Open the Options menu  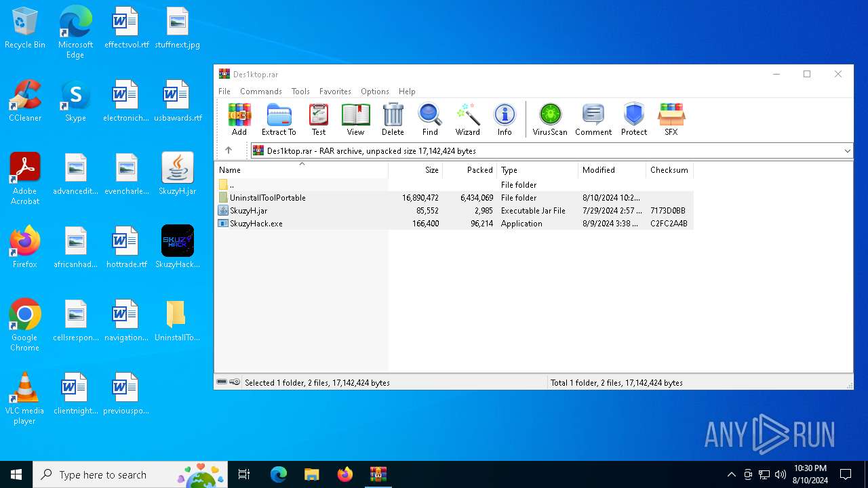(x=375, y=91)
